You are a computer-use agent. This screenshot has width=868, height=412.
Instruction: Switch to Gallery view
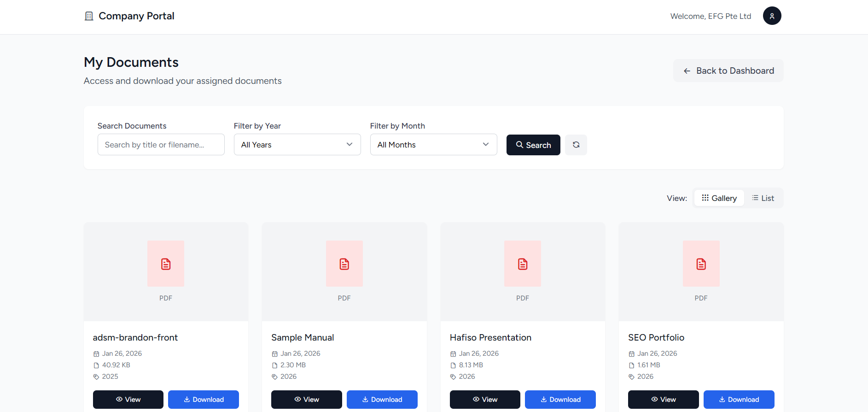click(719, 198)
